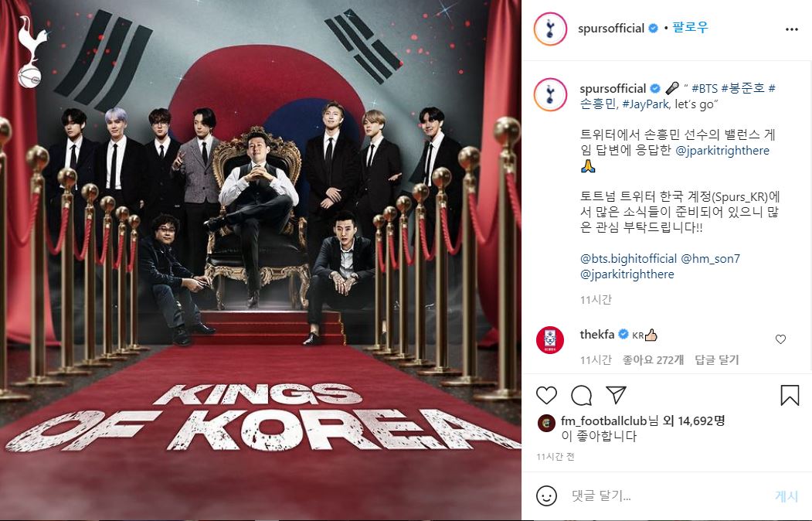Submit the comment with the 게시 button
Viewport: 812px width, 521px height.
click(786, 496)
